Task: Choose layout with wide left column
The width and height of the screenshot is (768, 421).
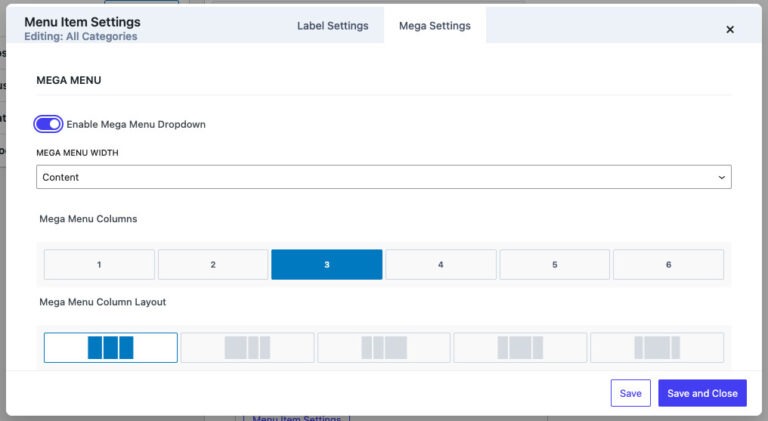Action: (247, 347)
